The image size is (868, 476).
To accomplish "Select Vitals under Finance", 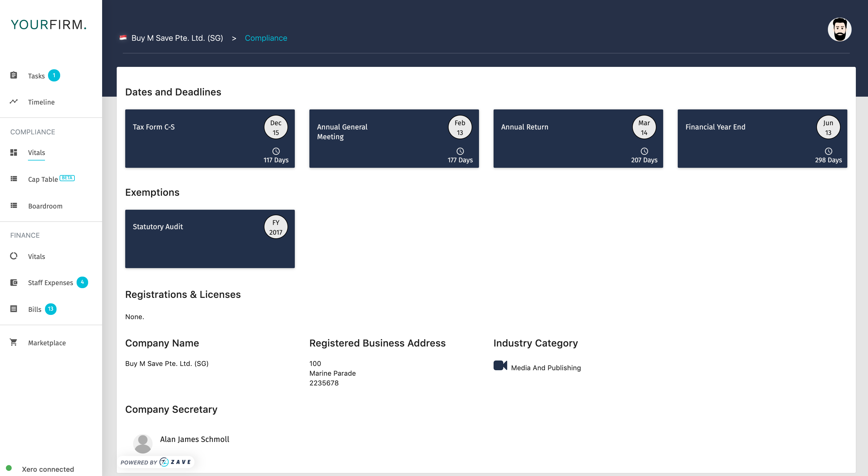I will pyautogui.click(x=36, y=257).
